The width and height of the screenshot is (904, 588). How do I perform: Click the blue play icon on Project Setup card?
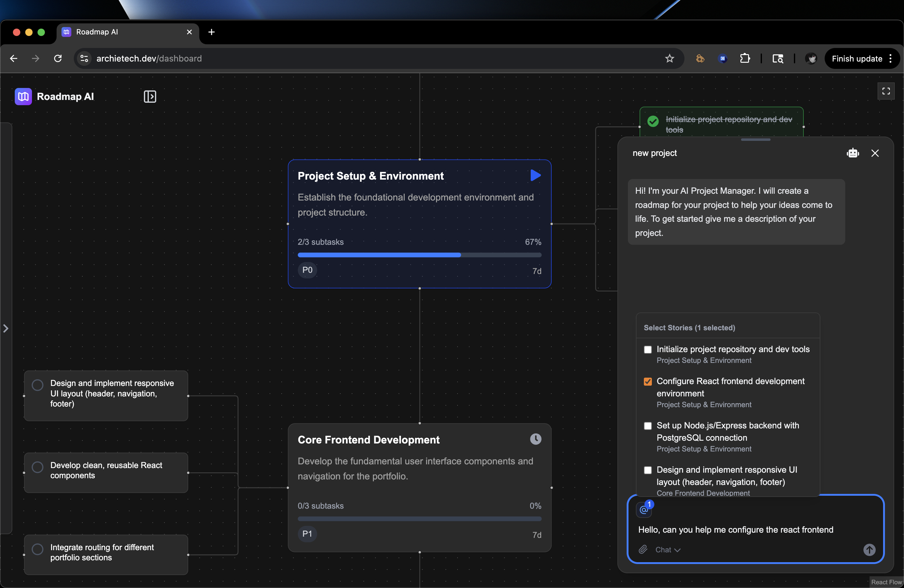(535, 176)
